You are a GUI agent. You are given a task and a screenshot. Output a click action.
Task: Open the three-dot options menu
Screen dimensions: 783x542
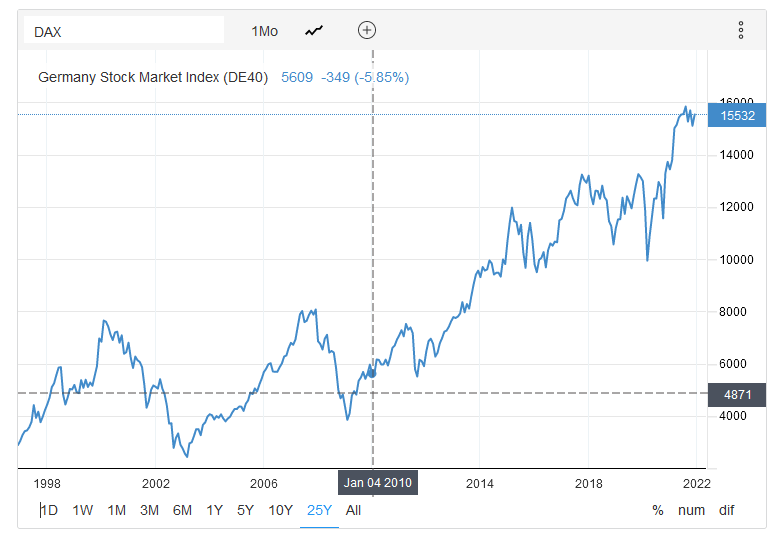click(x=740, y=30)
